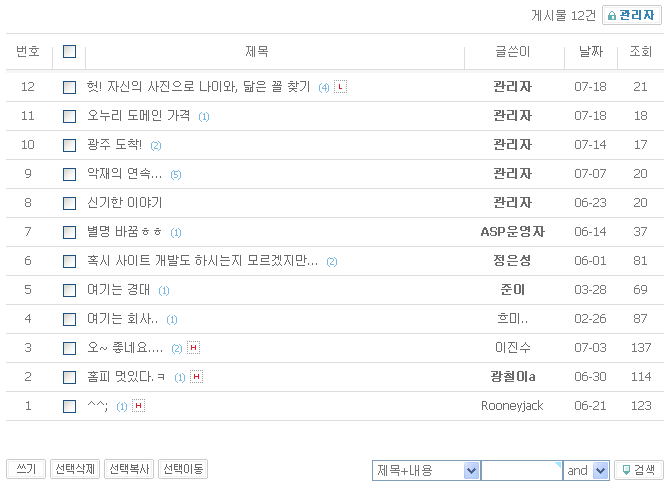
Task: Check the box for 여기는 회사..
Action: coord(69,319)
